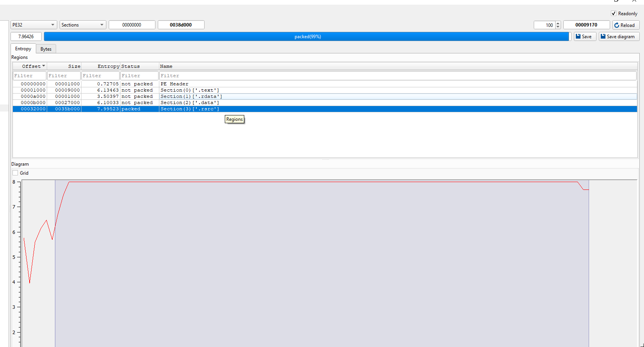
Task: Click the Reload button
Action: coord(626,25)
